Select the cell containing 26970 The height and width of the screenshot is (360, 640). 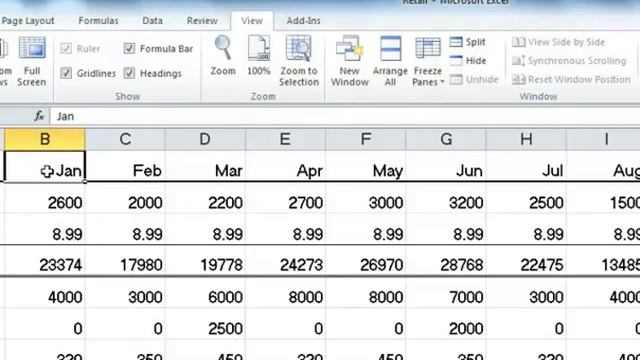(x=366, y=261)
